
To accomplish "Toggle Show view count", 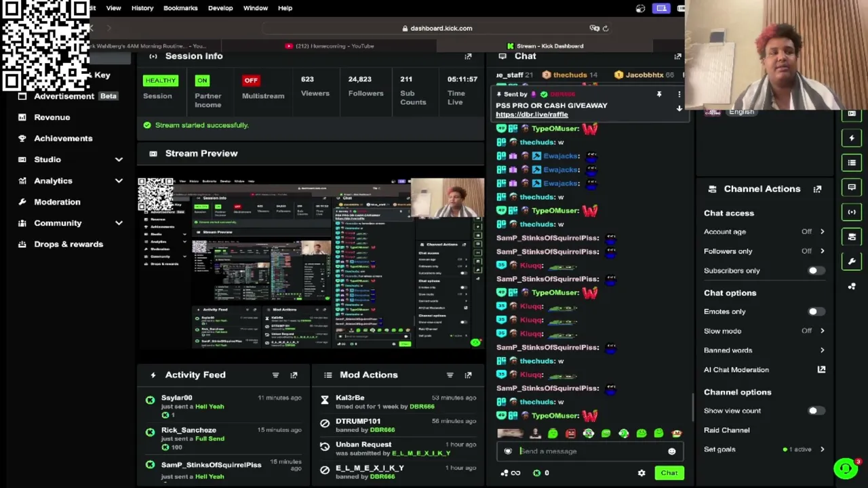I will click(815, 411).
